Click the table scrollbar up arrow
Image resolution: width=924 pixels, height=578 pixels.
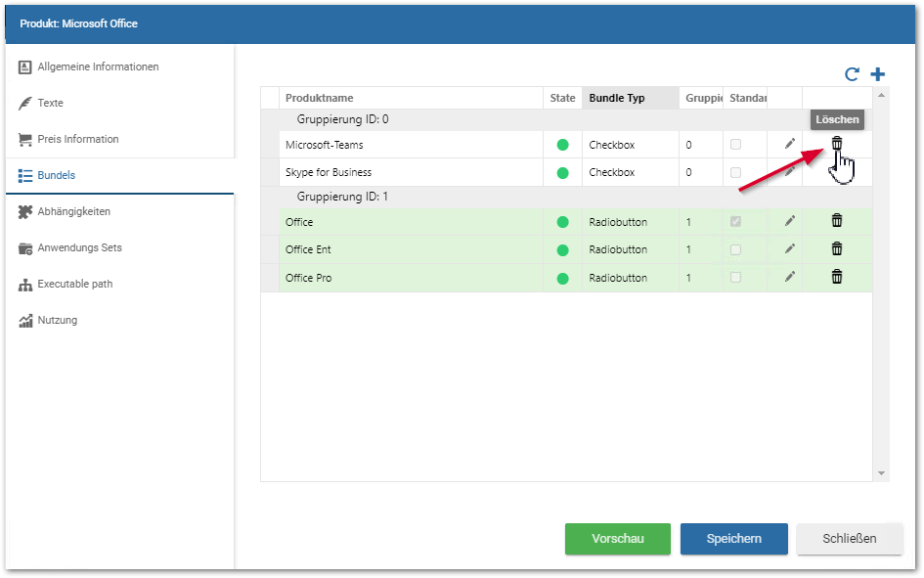(881, 95)
